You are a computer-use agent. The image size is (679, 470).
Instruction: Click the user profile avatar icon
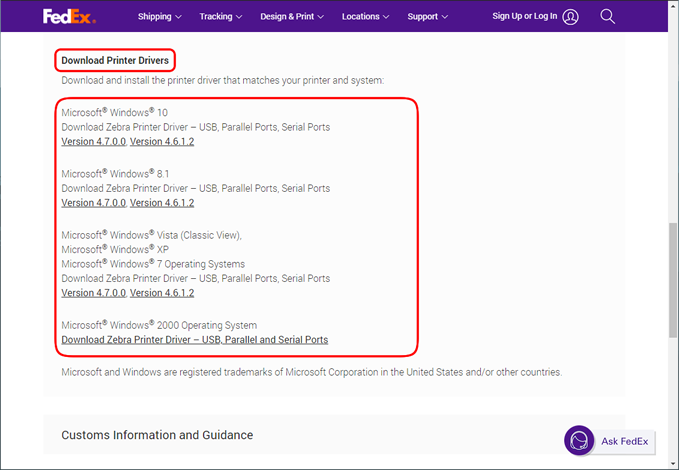pos(570,17)
